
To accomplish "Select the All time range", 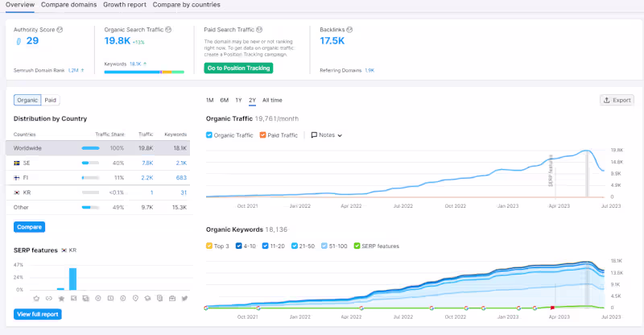I will point(272,101).
